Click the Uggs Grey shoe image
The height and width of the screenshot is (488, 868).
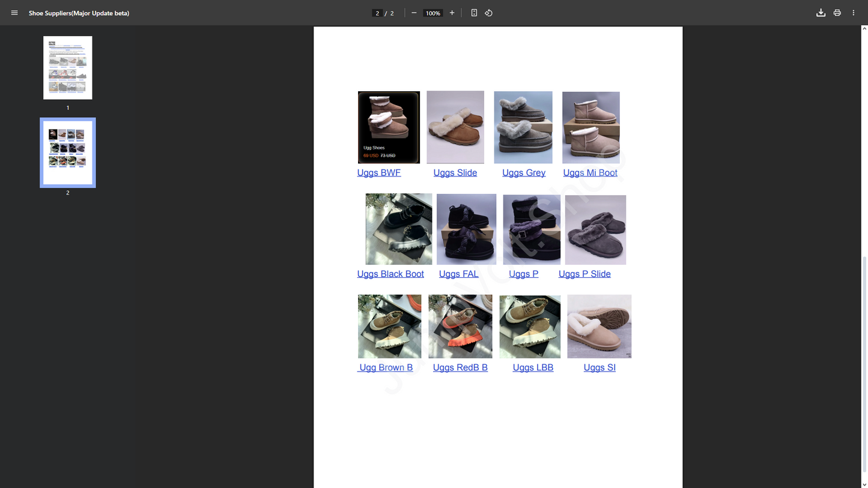click(523, 127)
